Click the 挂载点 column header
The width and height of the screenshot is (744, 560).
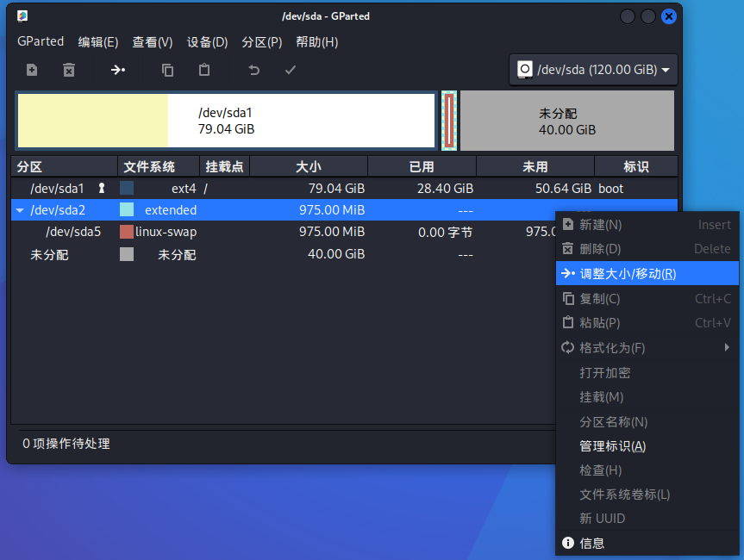point(224,166)
